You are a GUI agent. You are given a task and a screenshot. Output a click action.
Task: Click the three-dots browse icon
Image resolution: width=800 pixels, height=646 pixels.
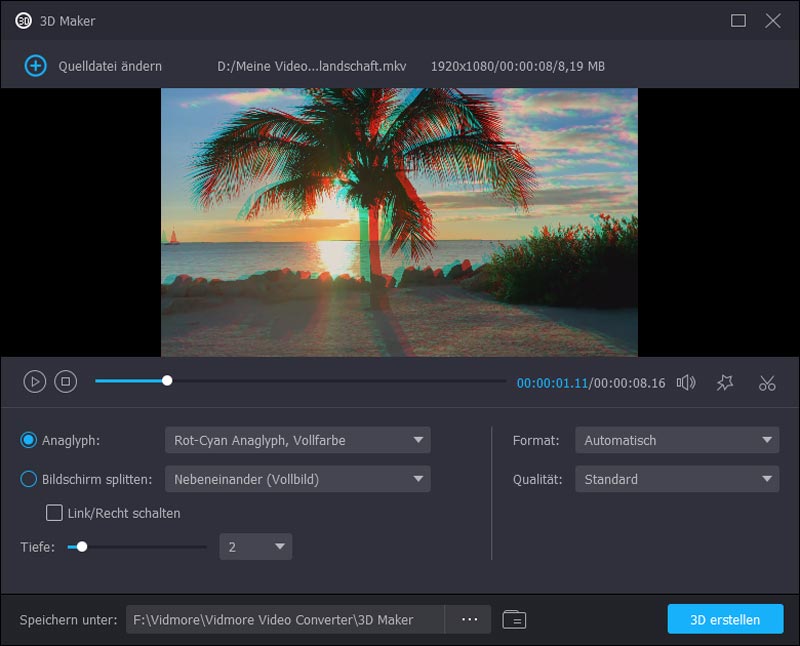[469, 619]
